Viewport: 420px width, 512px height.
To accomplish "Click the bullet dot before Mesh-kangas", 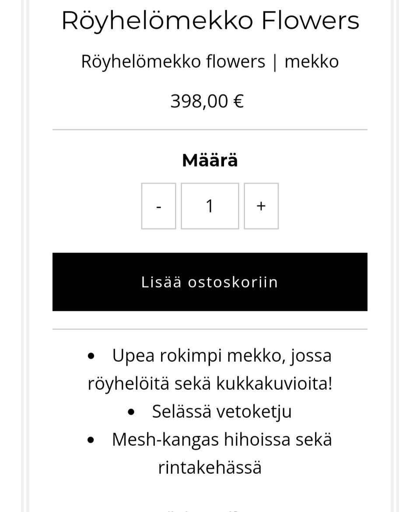I will click(91, 440).
